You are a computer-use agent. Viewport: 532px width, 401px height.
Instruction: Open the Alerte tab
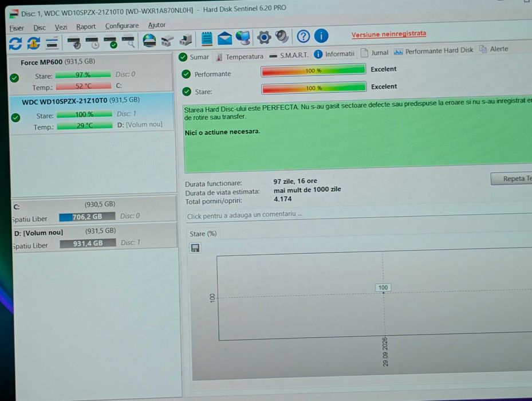tap(493, 49)
